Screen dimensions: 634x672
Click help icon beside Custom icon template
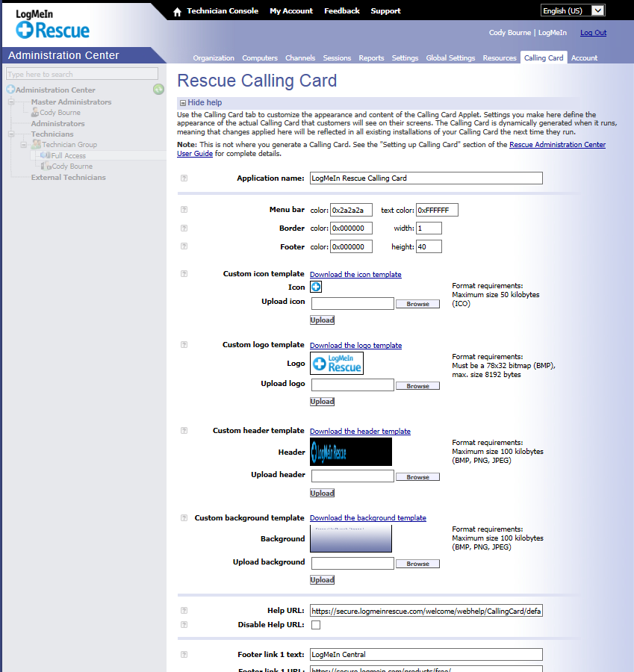click(x=184, y=273)
